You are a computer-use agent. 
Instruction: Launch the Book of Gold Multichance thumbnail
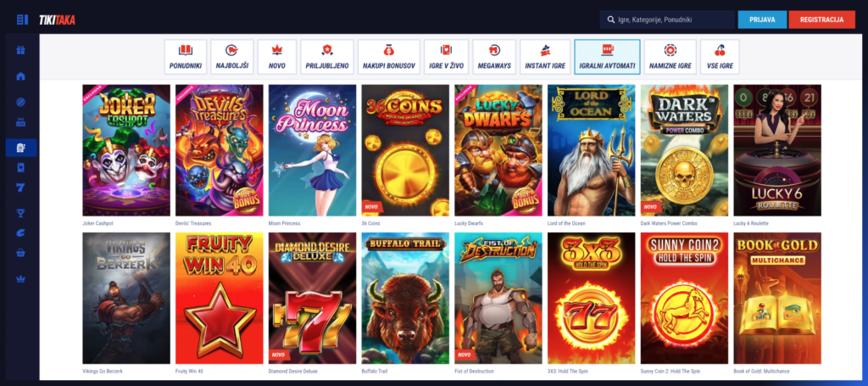(x=777, y=298)
